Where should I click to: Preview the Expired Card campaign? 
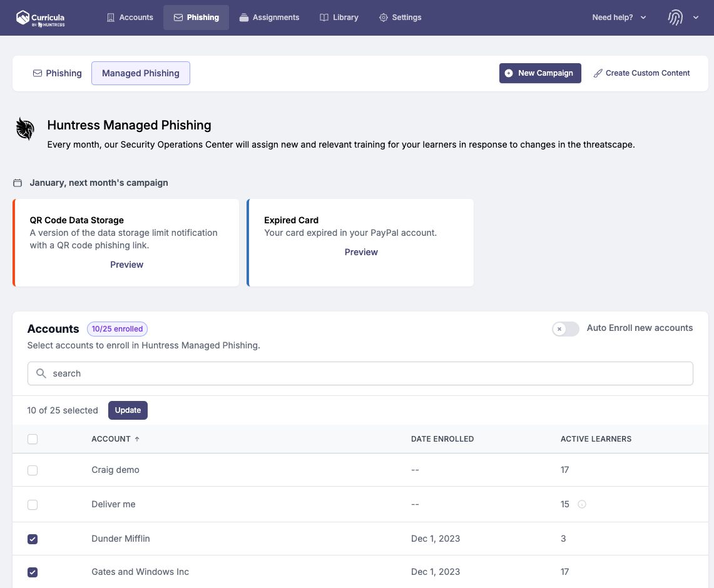(361, 252)
